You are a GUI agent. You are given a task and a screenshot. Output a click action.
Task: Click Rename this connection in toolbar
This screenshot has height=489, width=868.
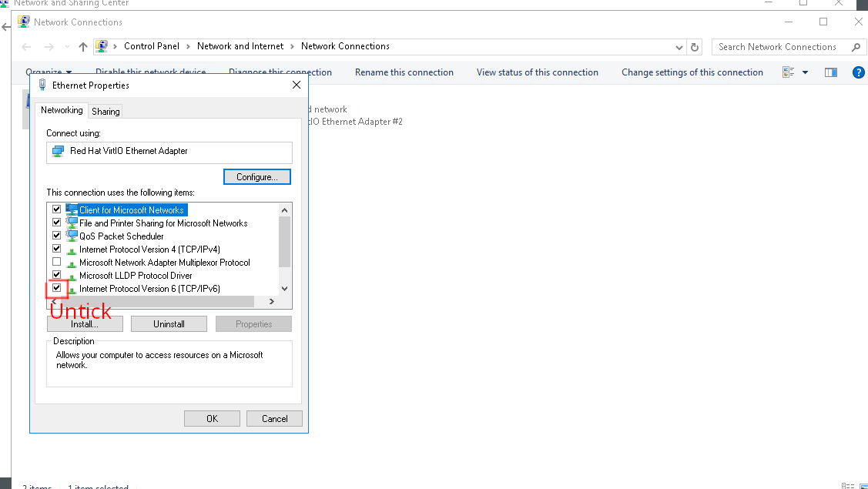404,72
